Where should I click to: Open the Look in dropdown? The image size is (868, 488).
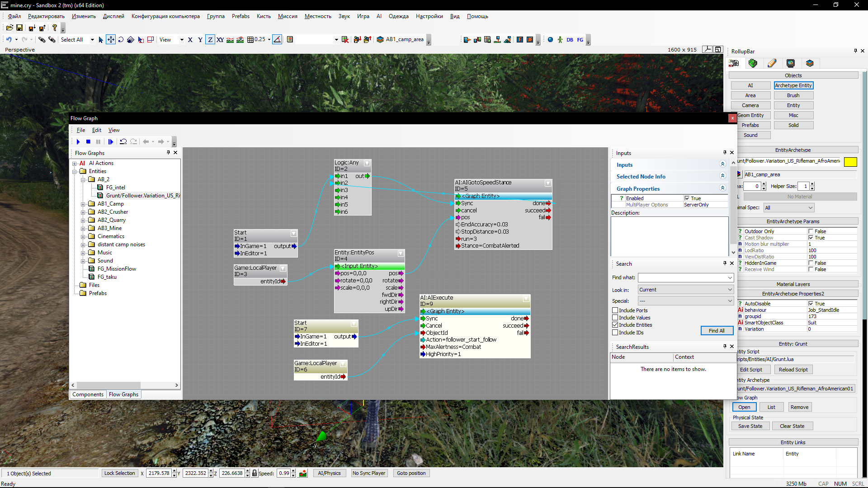point(685,290)
